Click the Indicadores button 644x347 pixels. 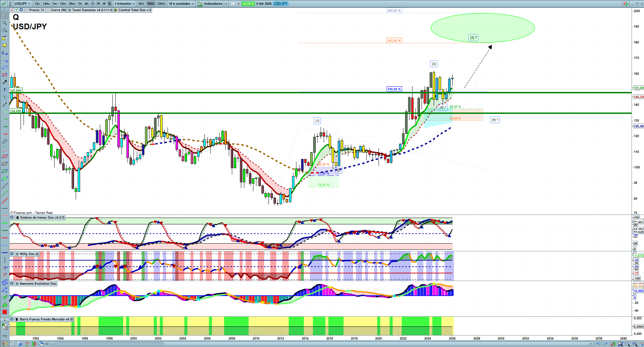210,4
